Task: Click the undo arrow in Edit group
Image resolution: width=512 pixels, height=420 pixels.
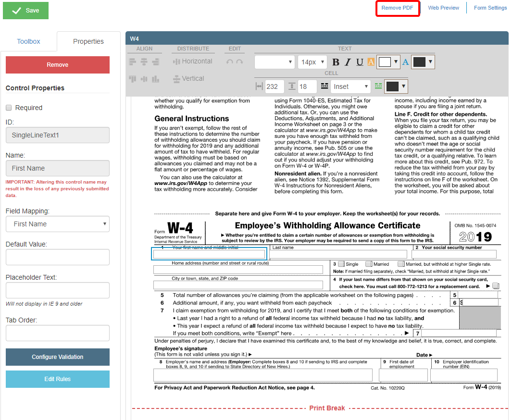Action: (x=230, y=62)
